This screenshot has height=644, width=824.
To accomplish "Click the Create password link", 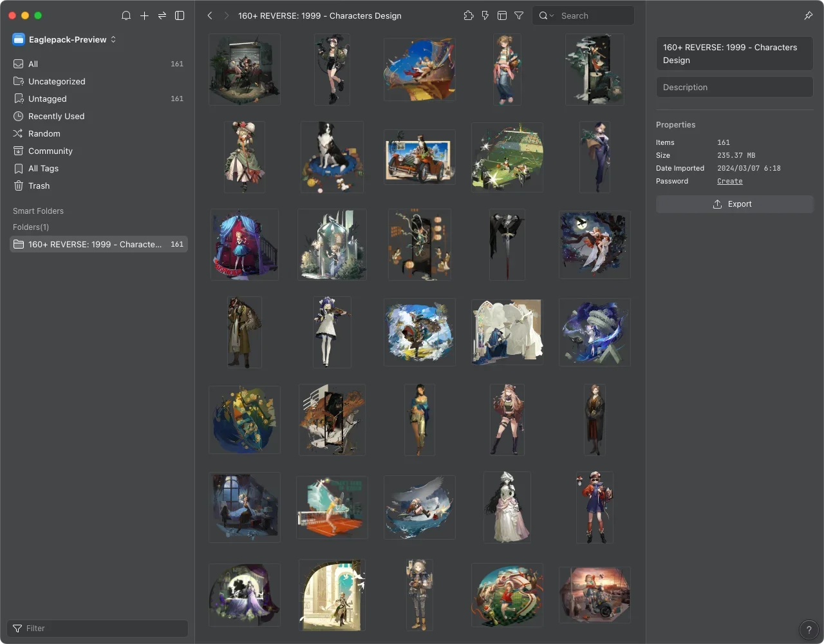I will coord(730,182).
